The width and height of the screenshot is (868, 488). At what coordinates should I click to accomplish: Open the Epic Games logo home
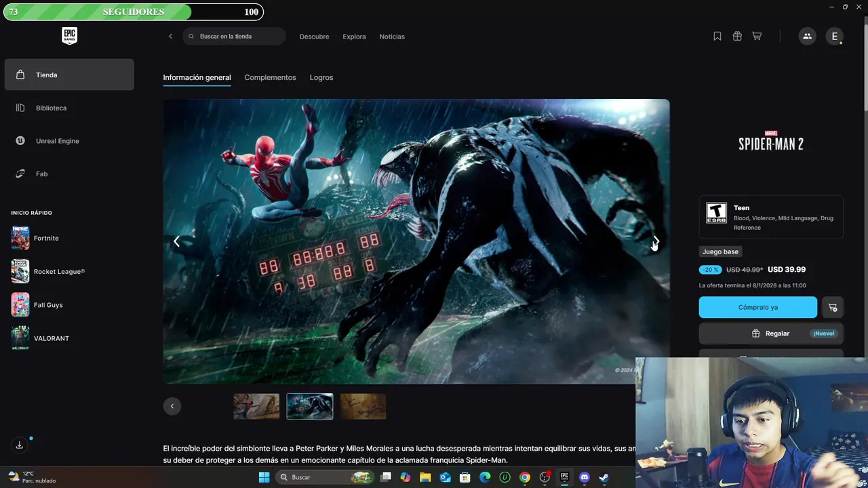[x=69, y=36]
